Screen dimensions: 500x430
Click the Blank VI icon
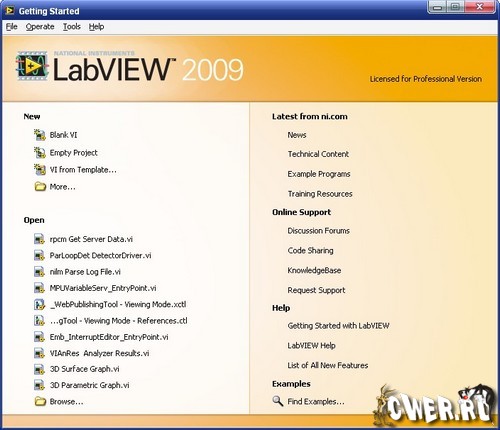(x=40, y=135)
